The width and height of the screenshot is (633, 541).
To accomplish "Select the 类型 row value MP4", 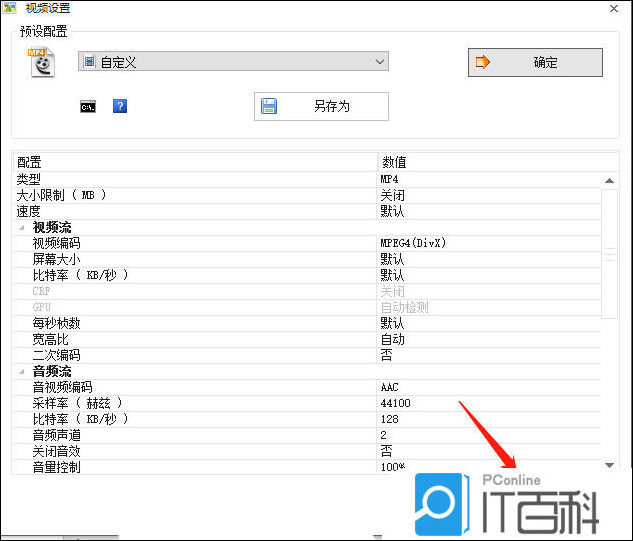I will (389, 179).
